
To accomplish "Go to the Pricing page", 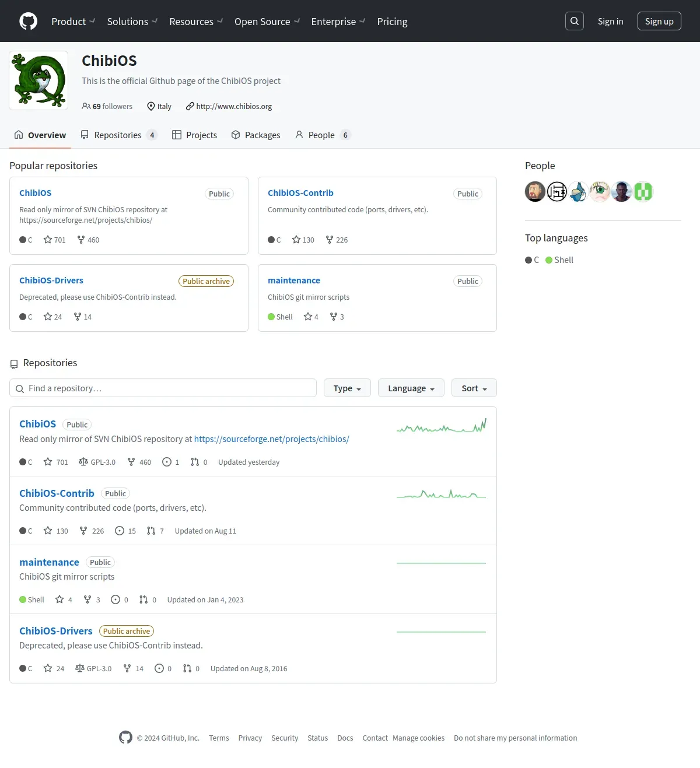I will coord(392,21).
